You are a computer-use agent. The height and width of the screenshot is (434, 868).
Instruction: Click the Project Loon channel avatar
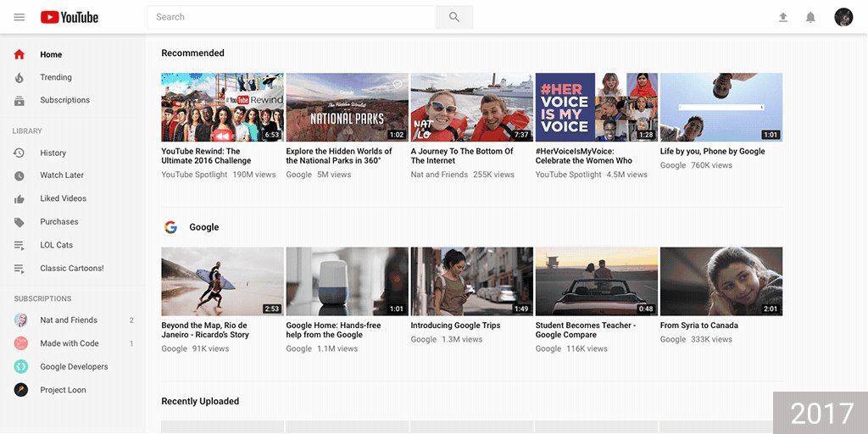(x=21, y=390)
